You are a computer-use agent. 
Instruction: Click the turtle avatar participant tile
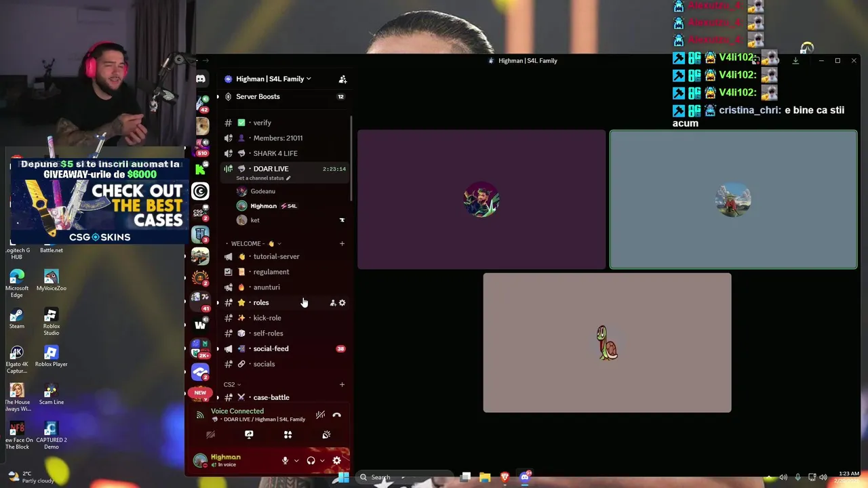point(607,343)
